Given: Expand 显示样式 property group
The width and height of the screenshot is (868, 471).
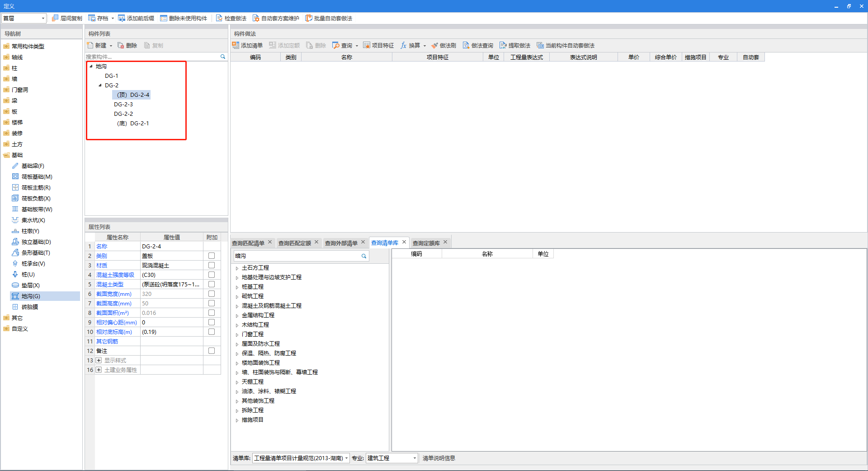Looking at the screenshot, I should 99,361.
